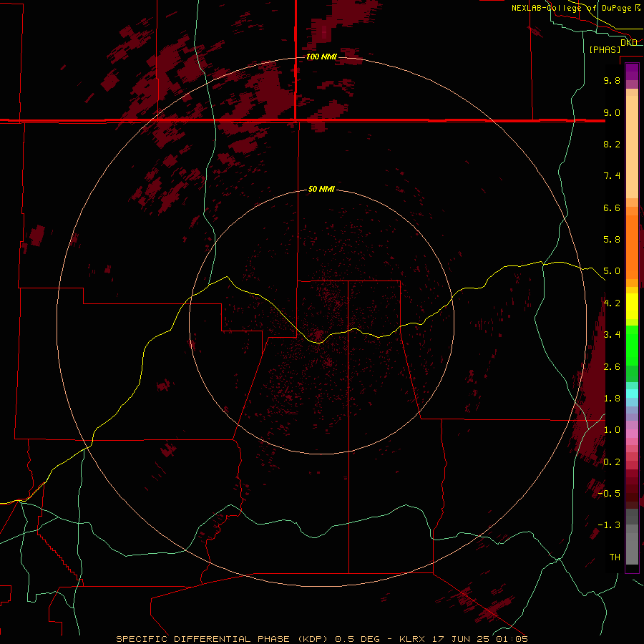Select the 5.8 value on the color scale
The width and height of the screenshot is (644, 644).
612,240
